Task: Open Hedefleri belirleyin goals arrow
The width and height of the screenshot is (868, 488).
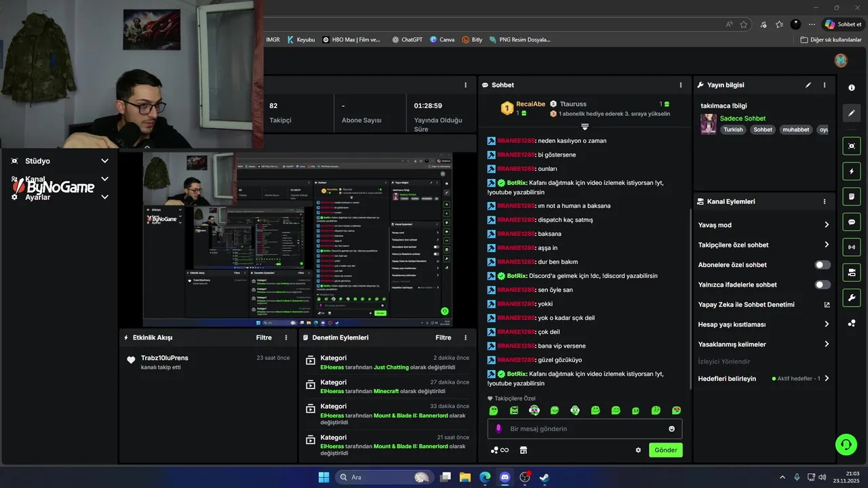Action: pos(827,379)
